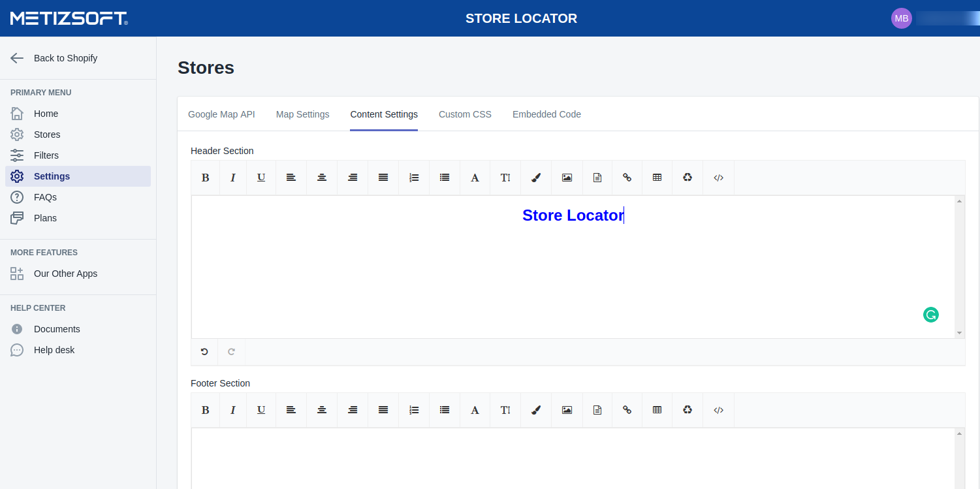Insert link in Header Section editor

(627, 178)
